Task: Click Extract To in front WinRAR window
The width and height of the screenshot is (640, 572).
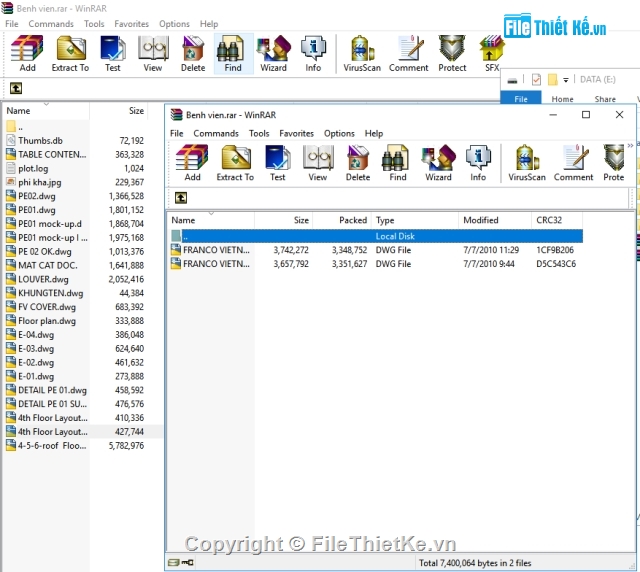Action: click(x=235, y=163)
